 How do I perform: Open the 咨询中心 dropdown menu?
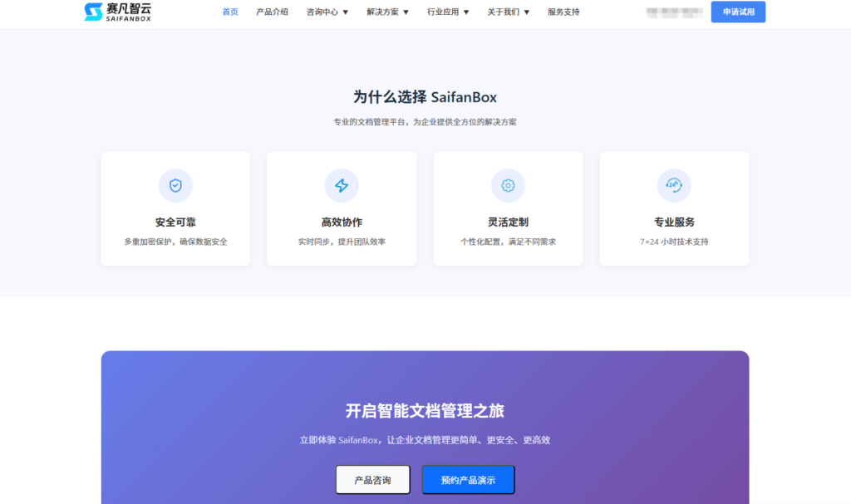(x=326, y=12)
